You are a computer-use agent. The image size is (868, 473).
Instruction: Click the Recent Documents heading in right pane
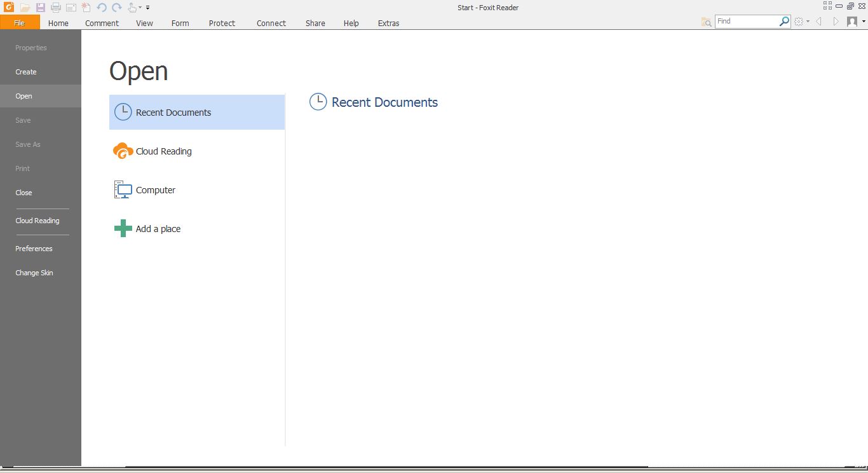384,102
